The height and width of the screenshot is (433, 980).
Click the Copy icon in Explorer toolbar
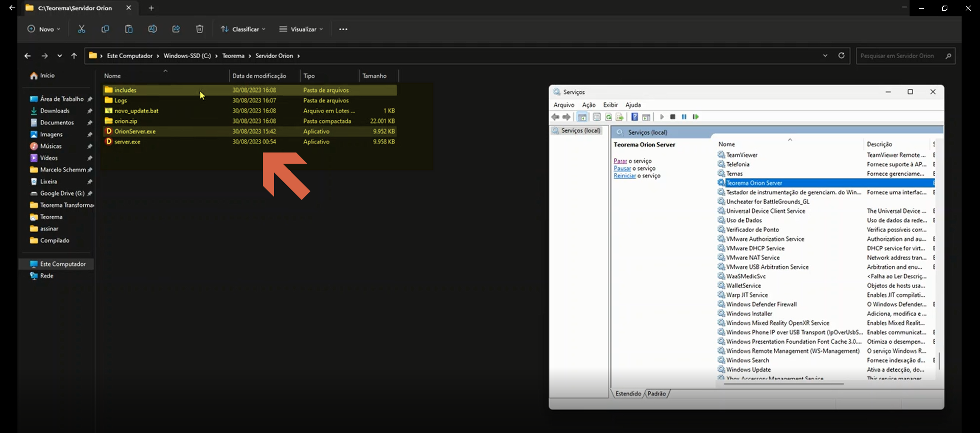(105, 29)
